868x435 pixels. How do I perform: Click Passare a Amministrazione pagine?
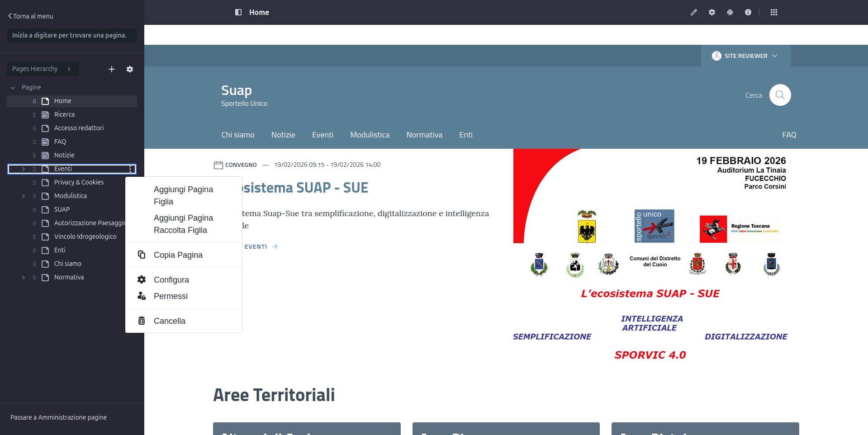(x=58, y=417)
